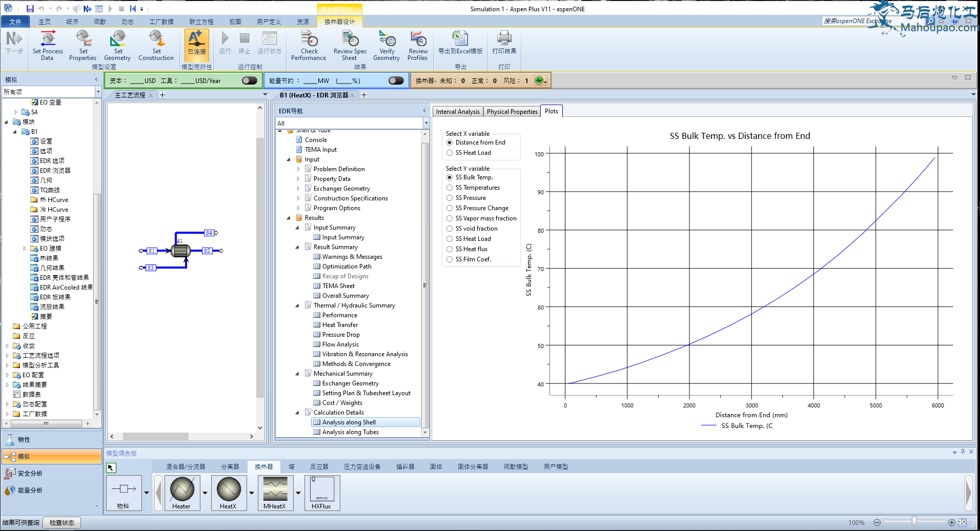The image size is (980, 531).
Task: Switch to 物性 properties environment
Action: click(51, 440)
